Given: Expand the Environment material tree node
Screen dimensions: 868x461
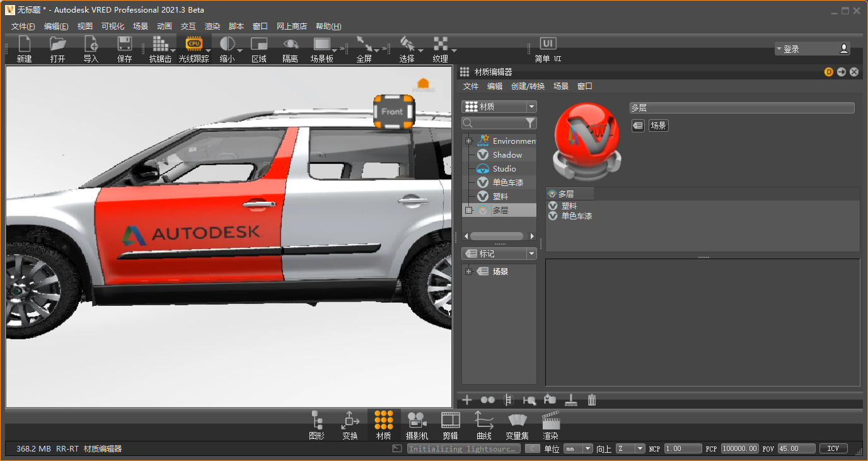Looking at the screenshot, I should pos(468,141).
